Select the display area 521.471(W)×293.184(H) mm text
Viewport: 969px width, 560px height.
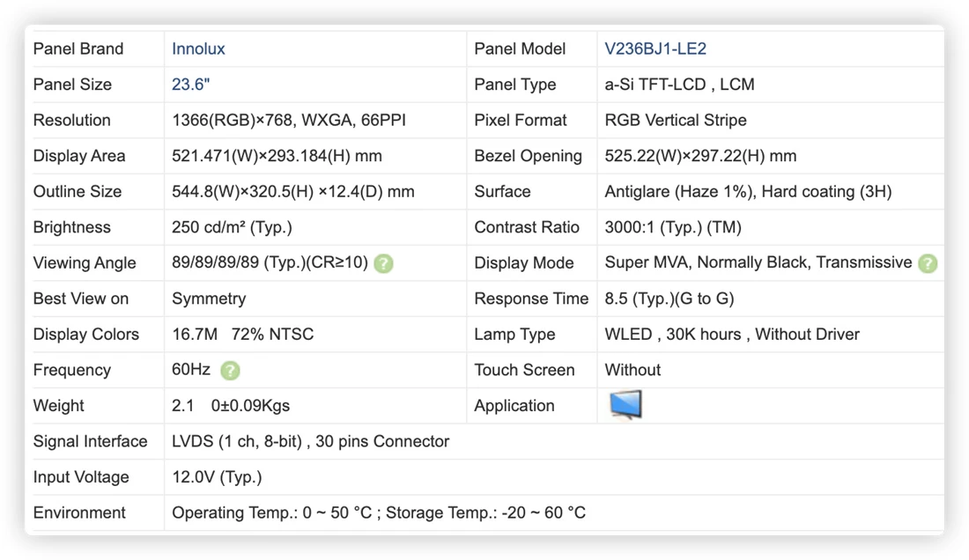(x=277, y=156)
